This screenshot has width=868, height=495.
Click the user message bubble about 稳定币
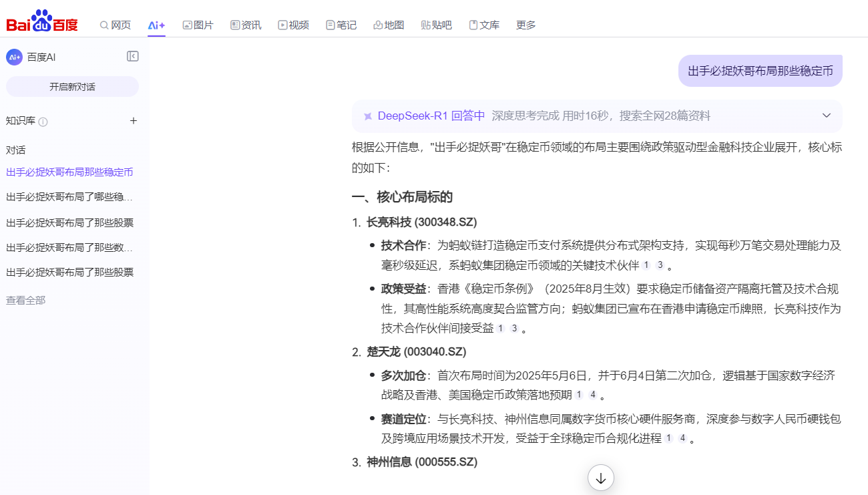761,71
